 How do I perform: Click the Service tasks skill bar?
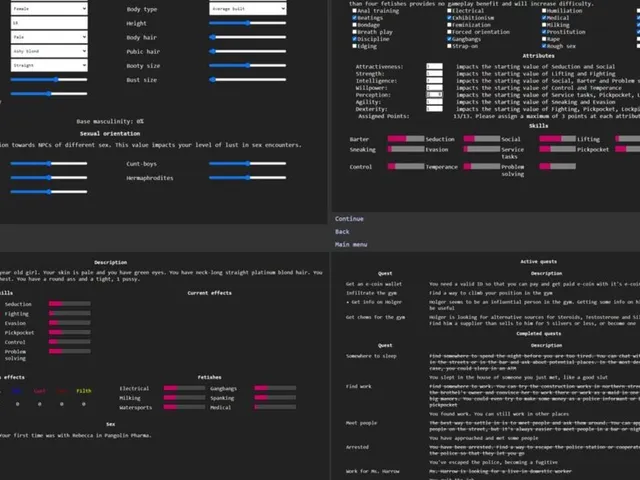(558, 149)
